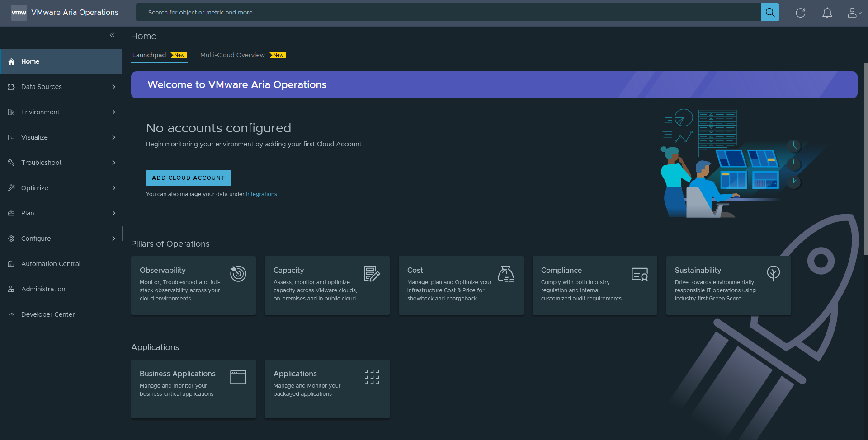Open the user account menu
Image resolution: width=868 pixels, height=440 pixels.
click(x=854, y=13)
